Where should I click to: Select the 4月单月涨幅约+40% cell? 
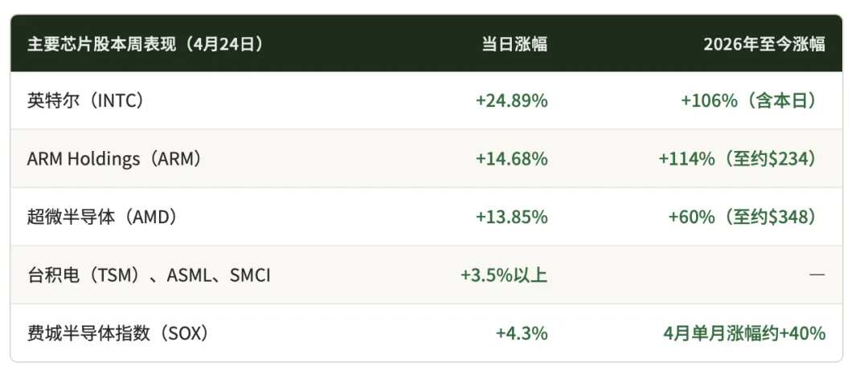744,333
